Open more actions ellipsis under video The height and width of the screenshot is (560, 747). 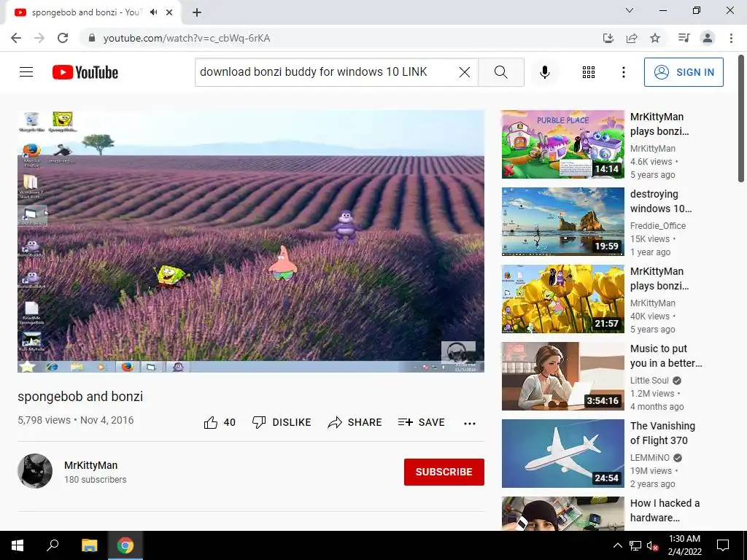point(470,424)
